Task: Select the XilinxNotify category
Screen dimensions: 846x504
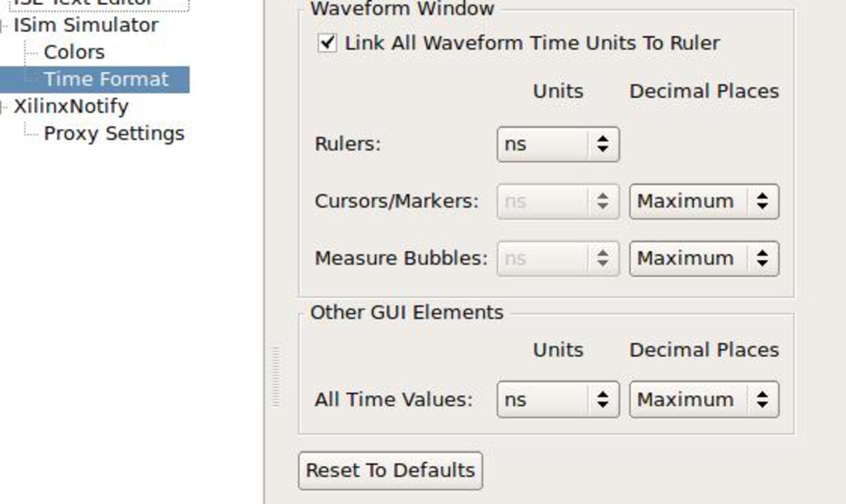Action: tap(71, 106)
